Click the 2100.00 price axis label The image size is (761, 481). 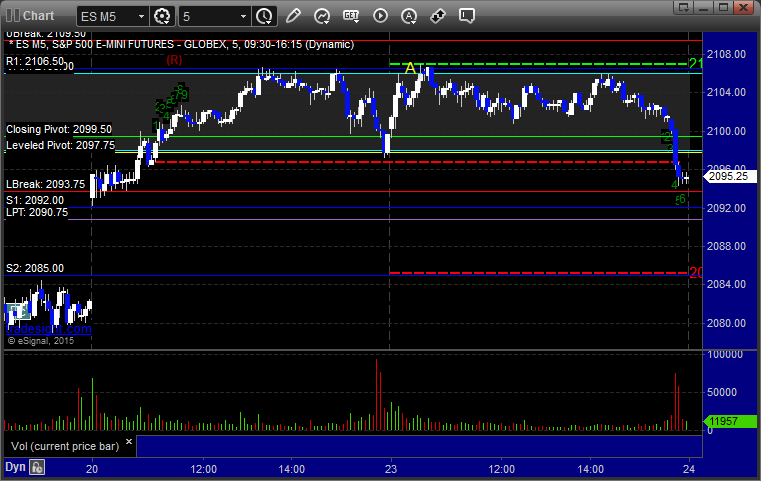point(727,131)
